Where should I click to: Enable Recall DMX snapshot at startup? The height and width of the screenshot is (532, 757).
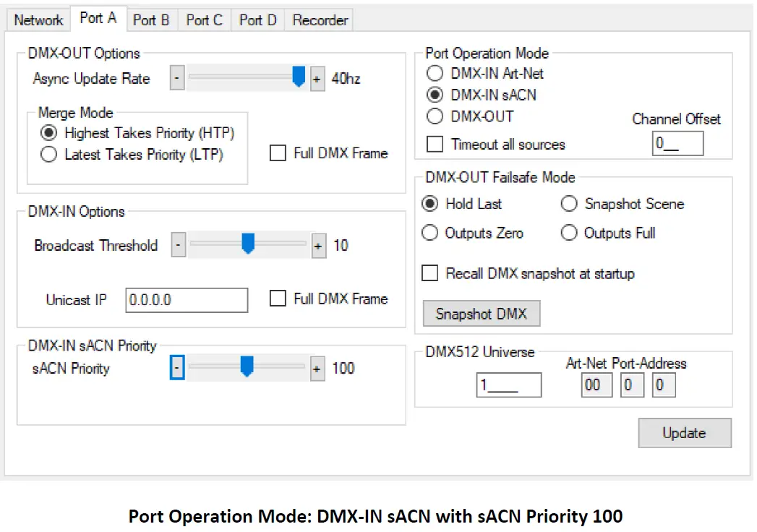pyautogui.click(x=429, y=273)
